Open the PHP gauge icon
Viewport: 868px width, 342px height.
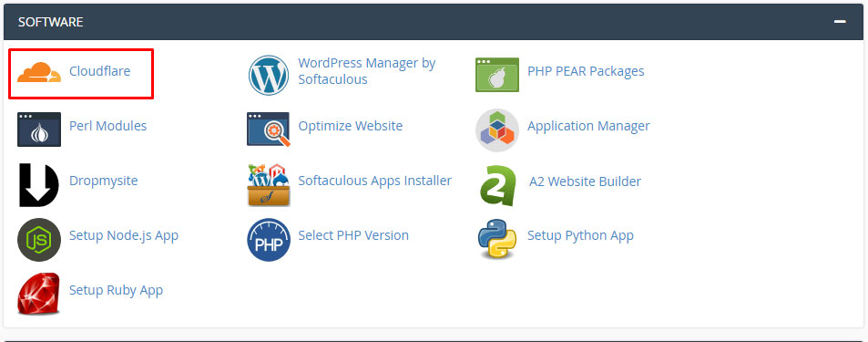tap(269, 240)
